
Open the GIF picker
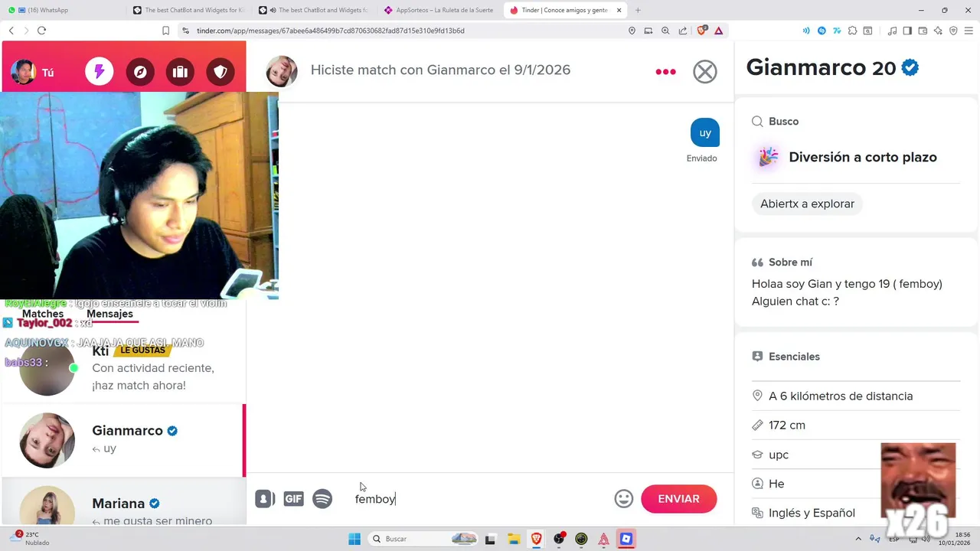point(293,499)
